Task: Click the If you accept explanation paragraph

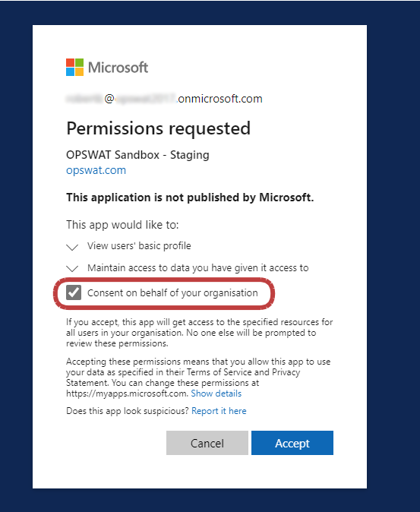Action: 200,333
